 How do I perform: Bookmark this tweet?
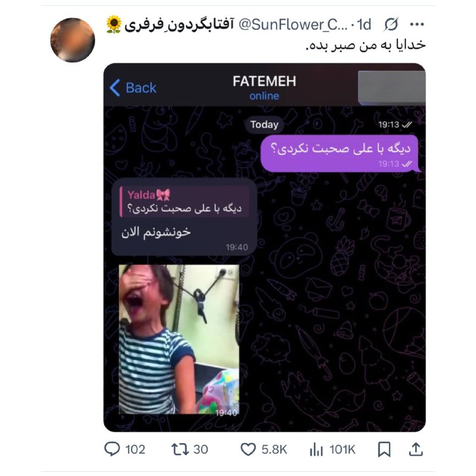click(x=384, y=449)
